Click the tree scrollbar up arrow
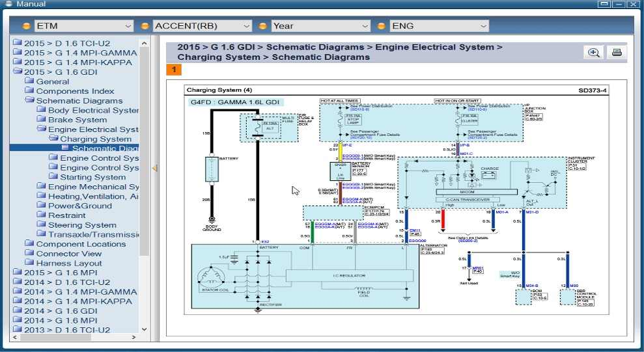 tap(145, 42)
